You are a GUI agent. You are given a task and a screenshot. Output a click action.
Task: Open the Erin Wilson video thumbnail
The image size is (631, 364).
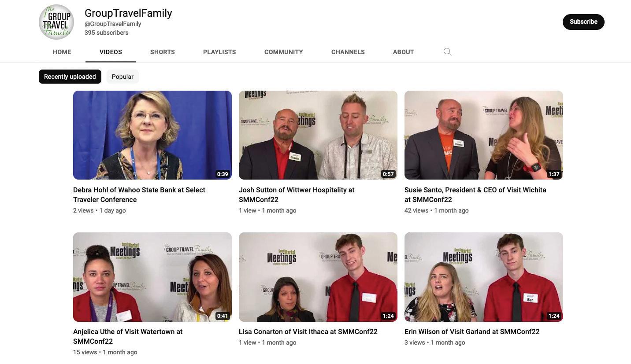[x=484, y=277]
